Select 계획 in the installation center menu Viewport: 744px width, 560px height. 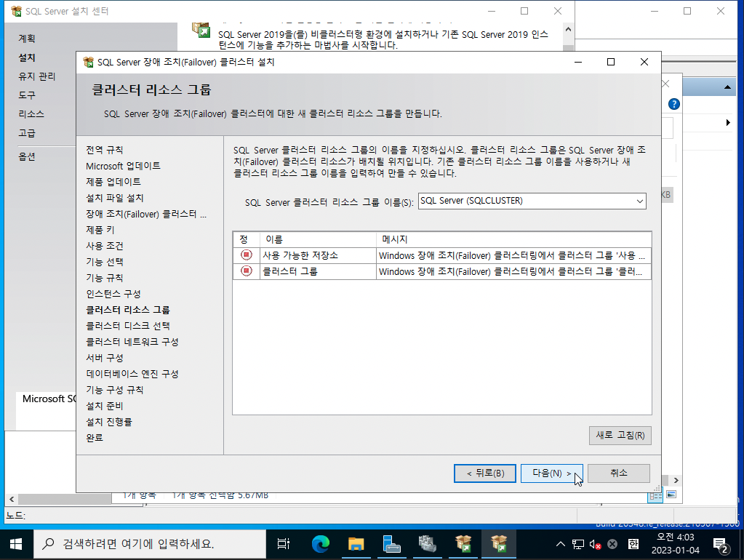[27, 39]
